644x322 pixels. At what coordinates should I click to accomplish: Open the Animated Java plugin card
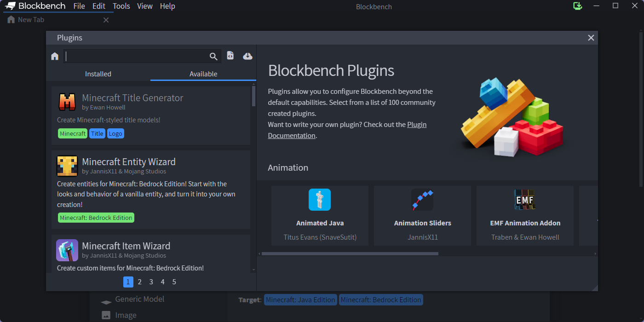(x=320, y=215)
